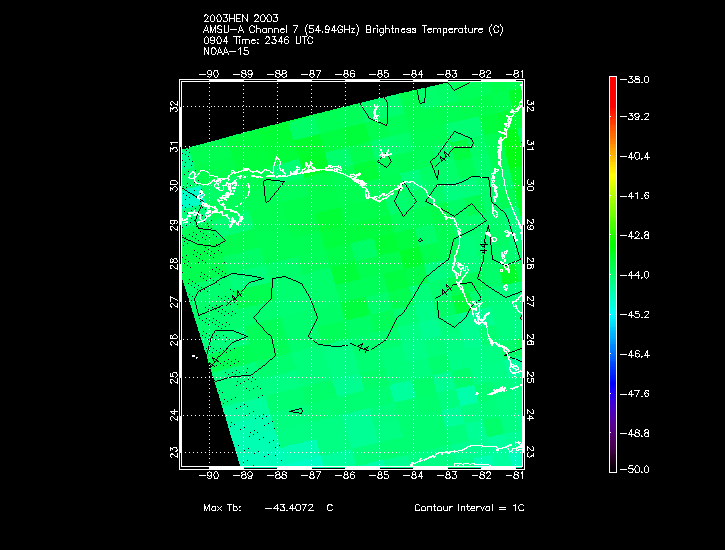Click the "-44.0" colorbar label
The height and width of the screenshot is (550, 725).
[x=635, y=275]
